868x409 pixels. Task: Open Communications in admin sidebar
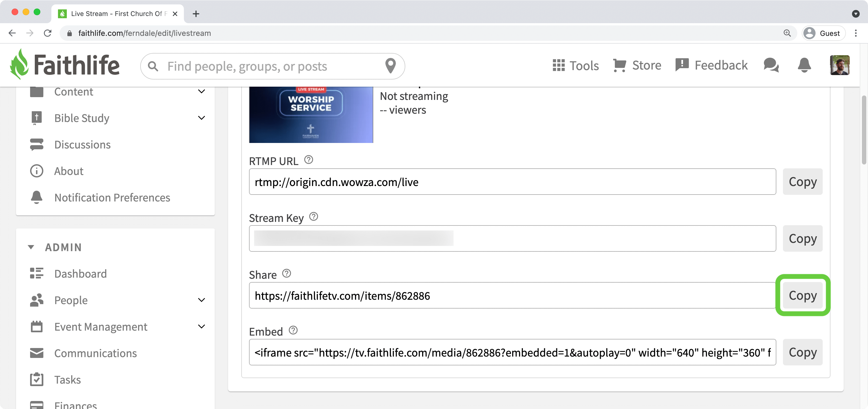coord(95,353)
